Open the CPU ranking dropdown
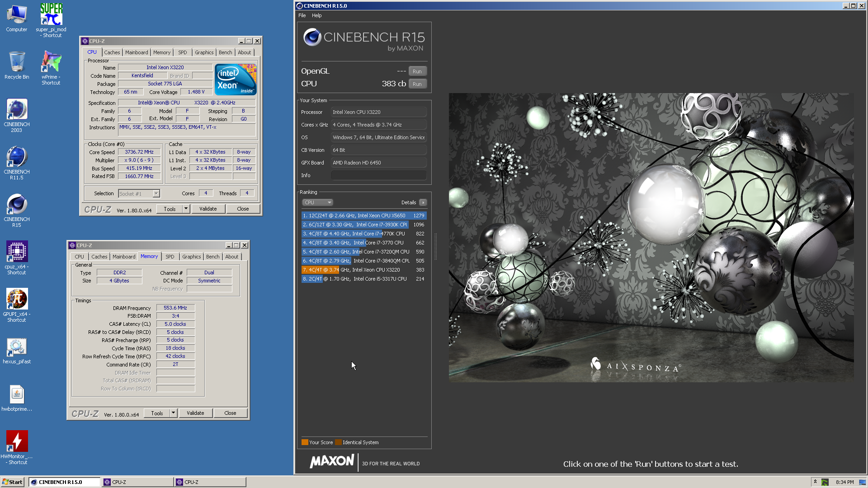 [x=317, y=202]
